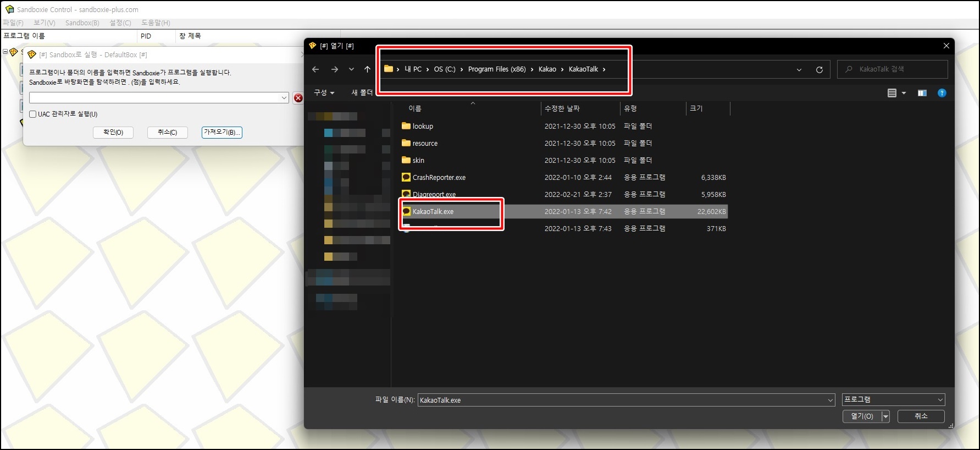Image resolution: width=980 pixels, height=450 pixels.
Task: Click 확인(O) in the Run dialog
Action: pos(113,133)
